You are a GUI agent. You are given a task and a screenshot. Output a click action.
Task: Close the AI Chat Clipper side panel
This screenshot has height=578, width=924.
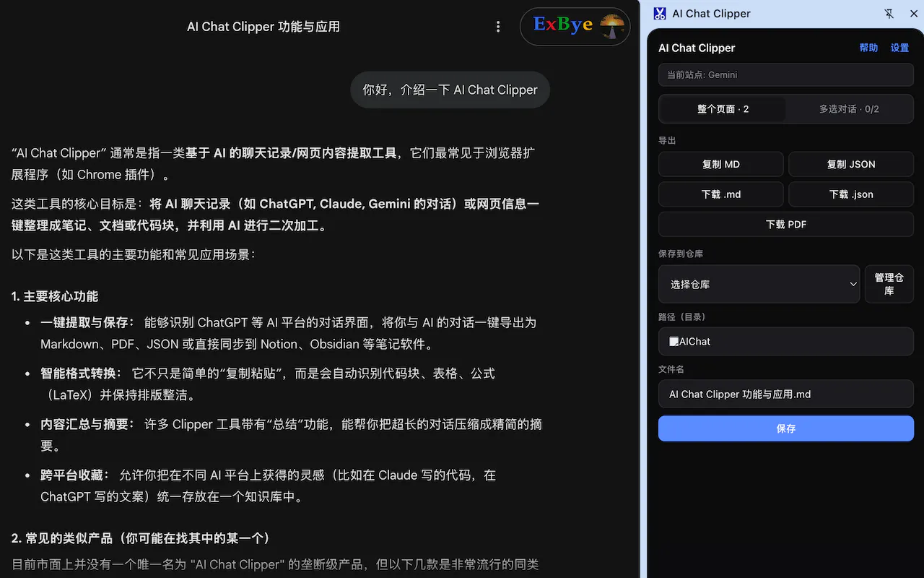coord(912,14)
